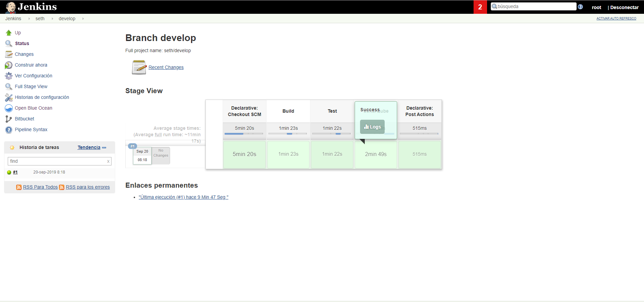This screenshot has height=302, width=644.
Task: Click the Test average time bar
Action: coord(331,134)
